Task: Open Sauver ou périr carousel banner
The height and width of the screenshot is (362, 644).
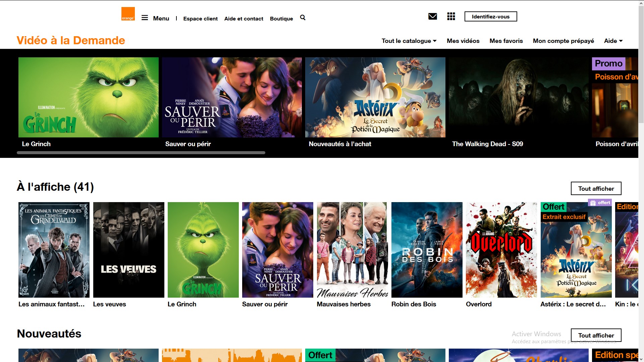Action: pyautogui.click(x=232, y=97)
